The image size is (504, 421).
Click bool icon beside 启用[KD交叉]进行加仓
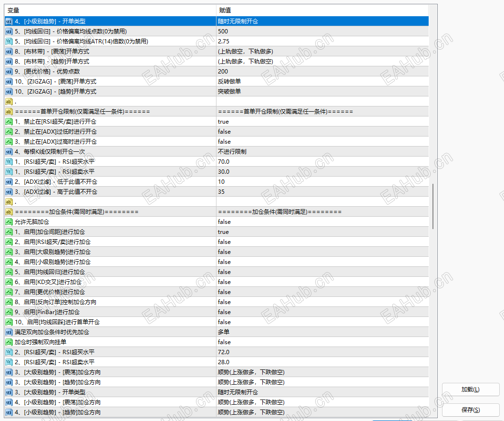pyautogui.click(x=9, y=282)
